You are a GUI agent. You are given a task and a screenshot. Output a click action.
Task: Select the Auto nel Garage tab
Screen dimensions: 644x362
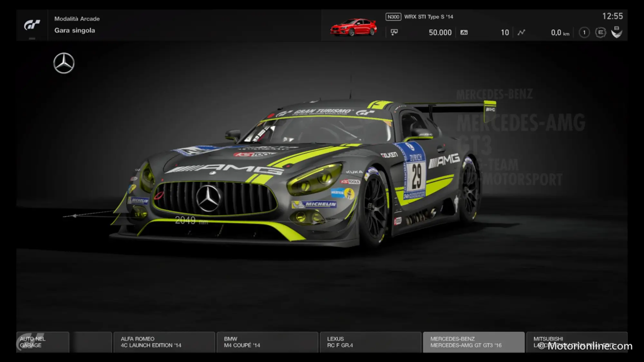(43, 342)
